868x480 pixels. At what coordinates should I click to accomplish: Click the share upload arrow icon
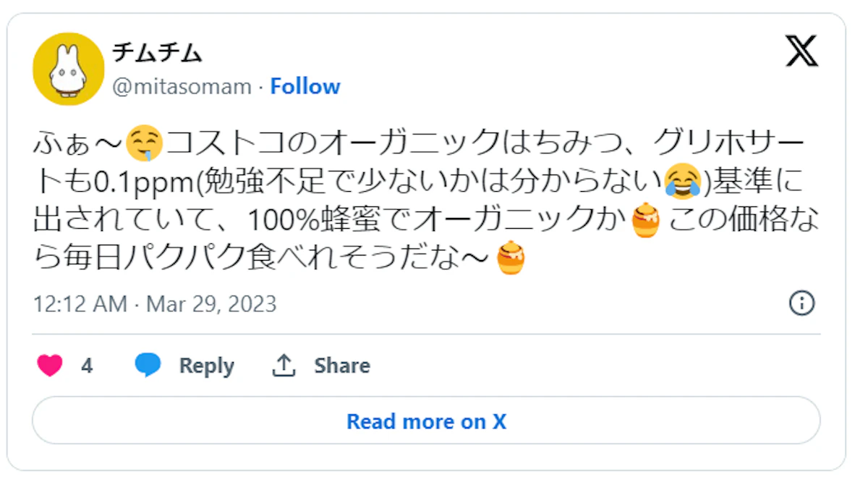coord(284,366)
